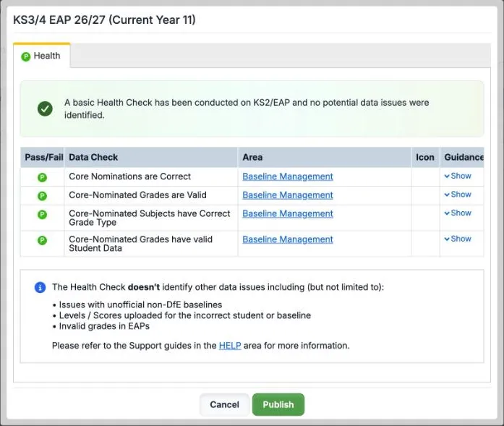Screen dimensions: 504x426
Task: Click pass icon for Correct Grade Type row
Action: [x=42, y=215]
